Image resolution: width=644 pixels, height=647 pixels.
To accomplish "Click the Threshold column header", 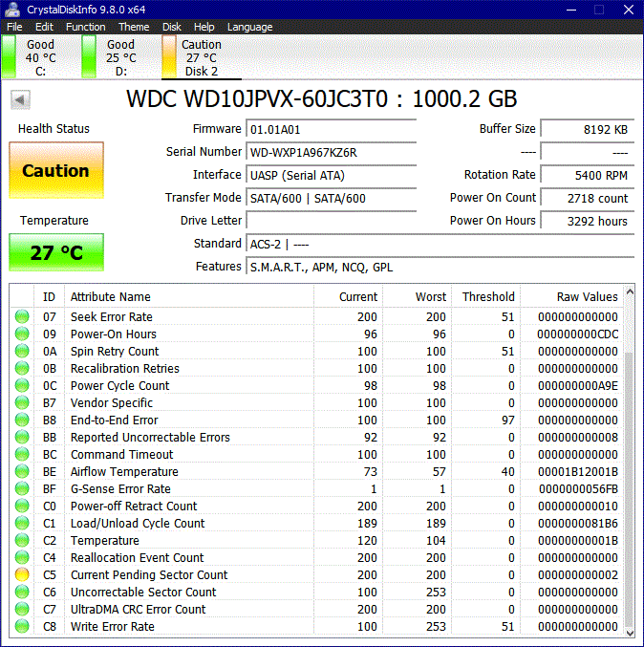I will point(486,296).
